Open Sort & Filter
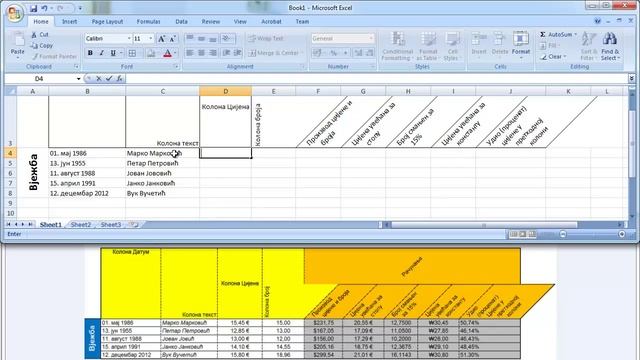Image resolution: width=640 pixels, height=360 pixels. (589, 46)
